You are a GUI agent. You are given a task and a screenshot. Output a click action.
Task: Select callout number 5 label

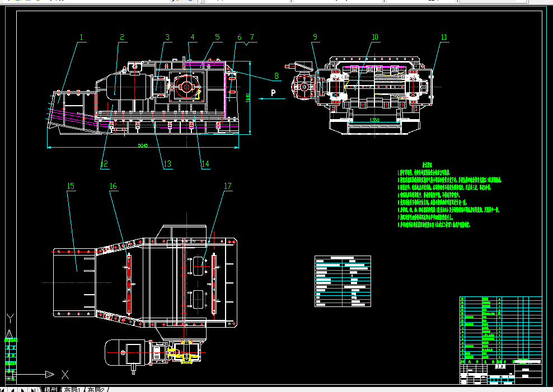(217, 37)
